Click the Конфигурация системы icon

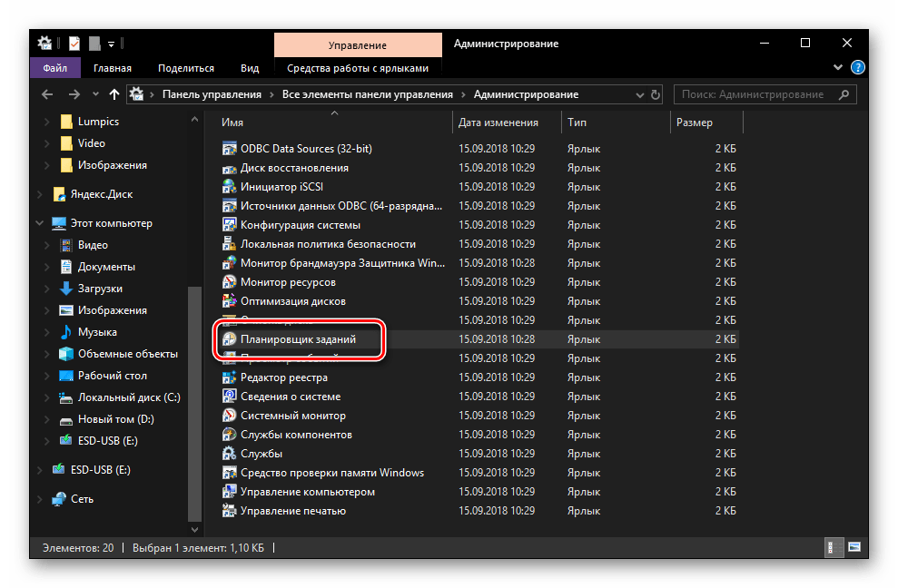point(230,224)
